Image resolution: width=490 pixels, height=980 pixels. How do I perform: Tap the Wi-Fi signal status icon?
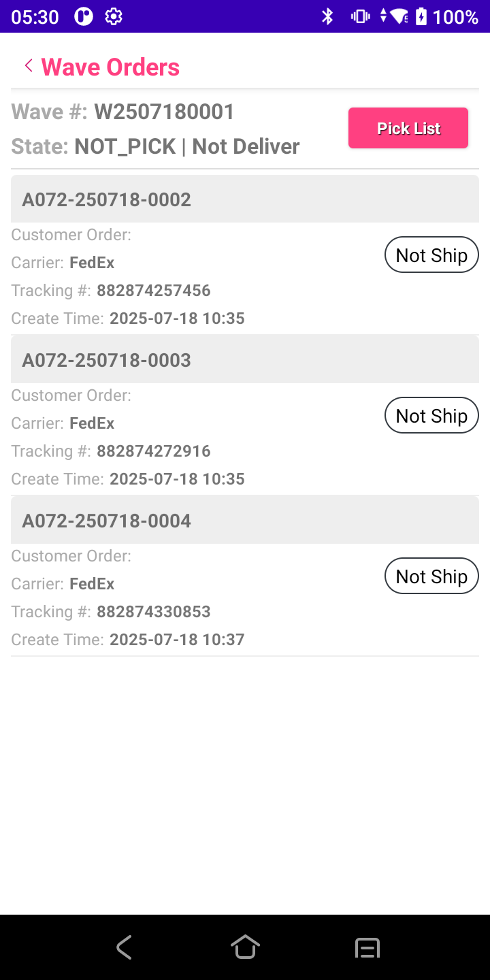(399, 16)
